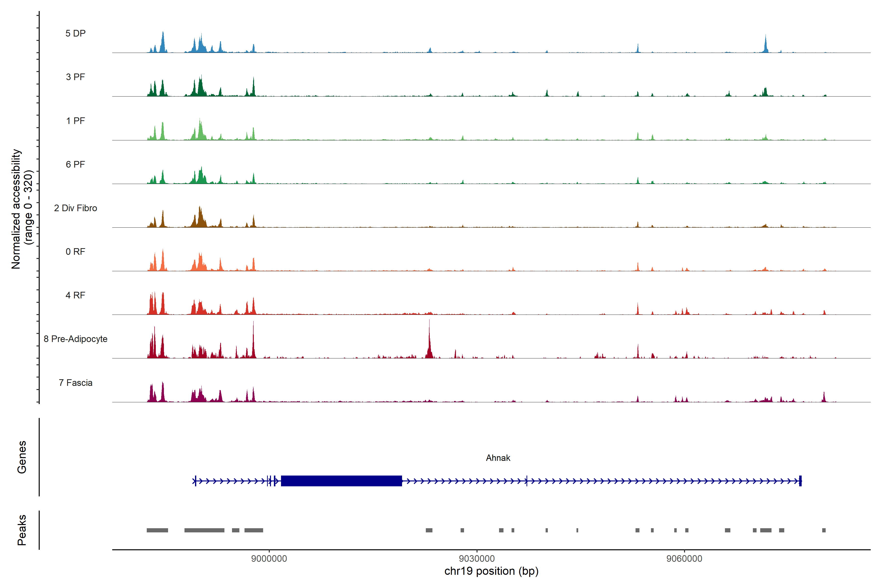Click the chr19 position axis title
The height and width of the screenshot is (588, 882).
point(491,571)
